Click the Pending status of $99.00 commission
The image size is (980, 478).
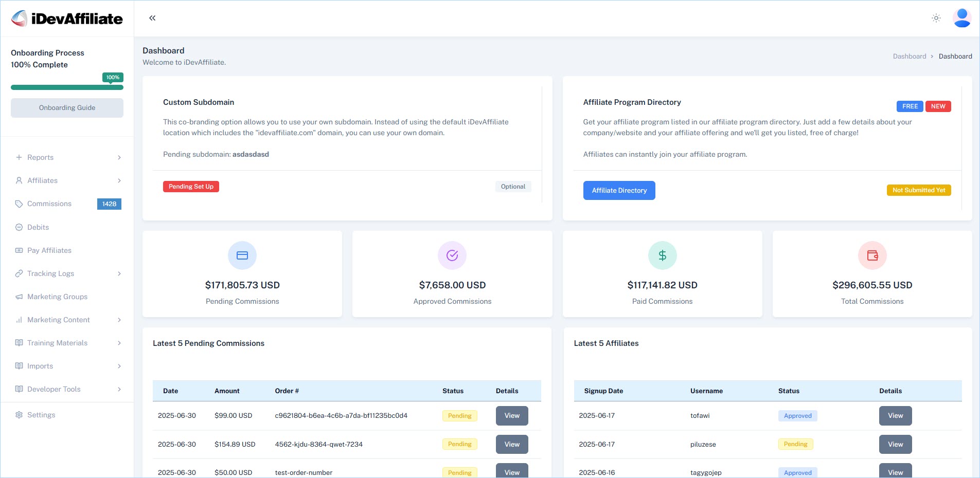coord(459,416)
